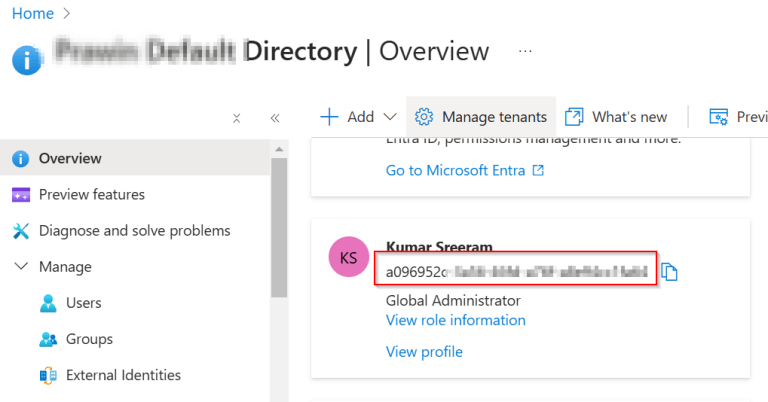Screen dimensions: 768x402
Task: Click the External Identities sidebar icon
Action: point(47,376)
